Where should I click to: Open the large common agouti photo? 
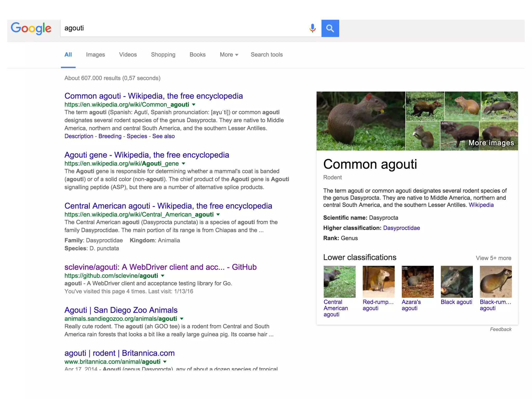pyautogui.click(x=361, y=121)
